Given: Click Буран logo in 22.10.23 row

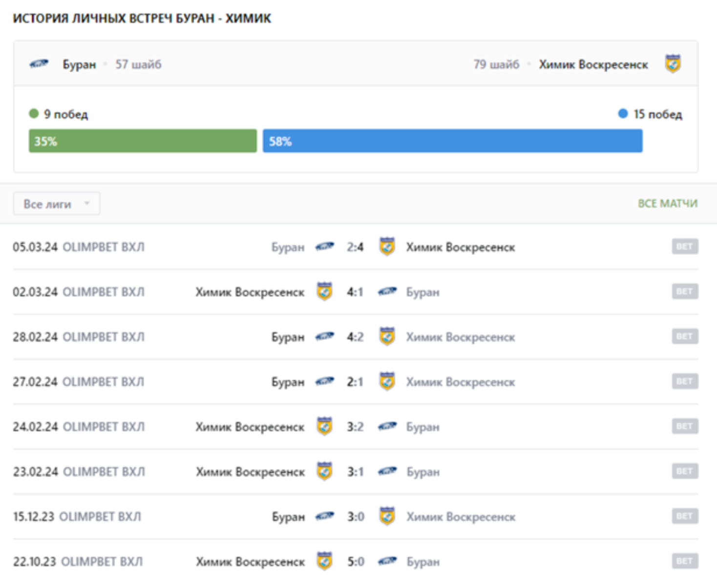Looking at the screenshot, I should [387, 561].
